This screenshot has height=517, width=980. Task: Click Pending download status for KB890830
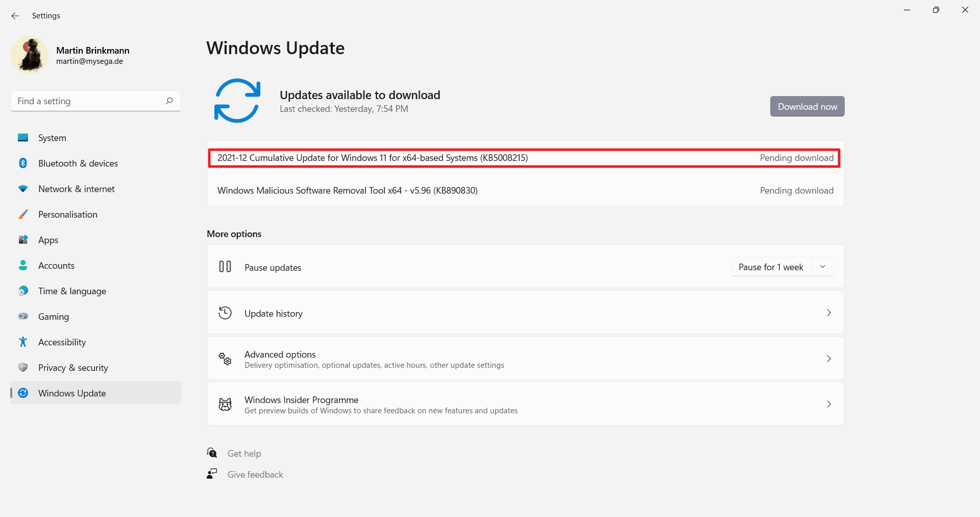[796, 191]
